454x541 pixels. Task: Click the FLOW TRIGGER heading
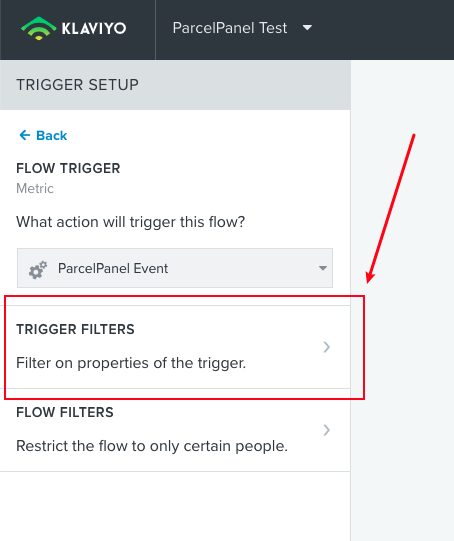tap(68, 168)
